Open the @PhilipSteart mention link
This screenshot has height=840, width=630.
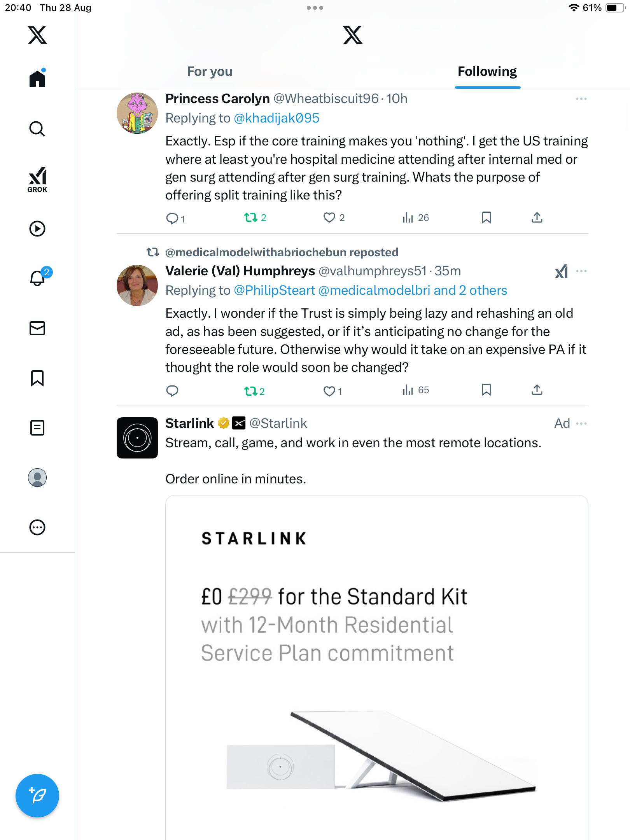[274, 290]
